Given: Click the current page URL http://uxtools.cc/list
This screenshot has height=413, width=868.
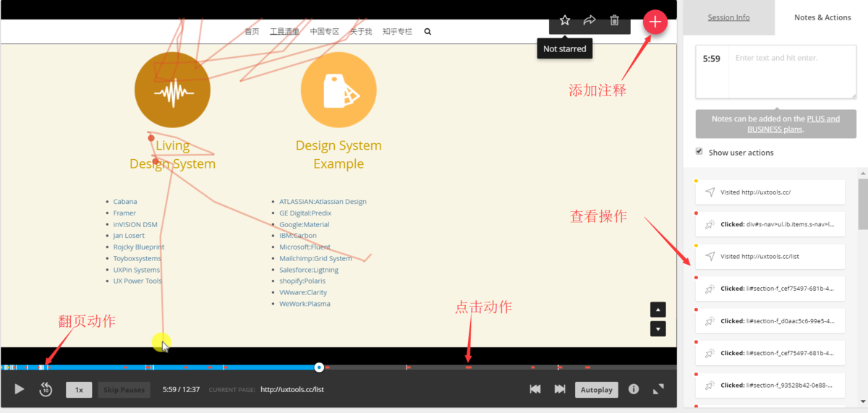Looking at the screenshot, I should pyautogui.click(x=292, y=390).
